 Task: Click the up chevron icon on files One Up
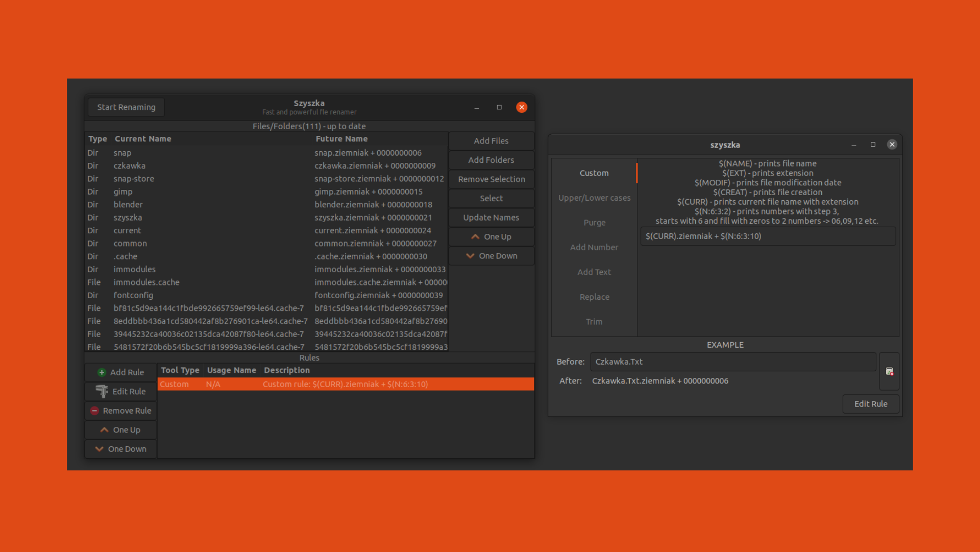[475, 237]
